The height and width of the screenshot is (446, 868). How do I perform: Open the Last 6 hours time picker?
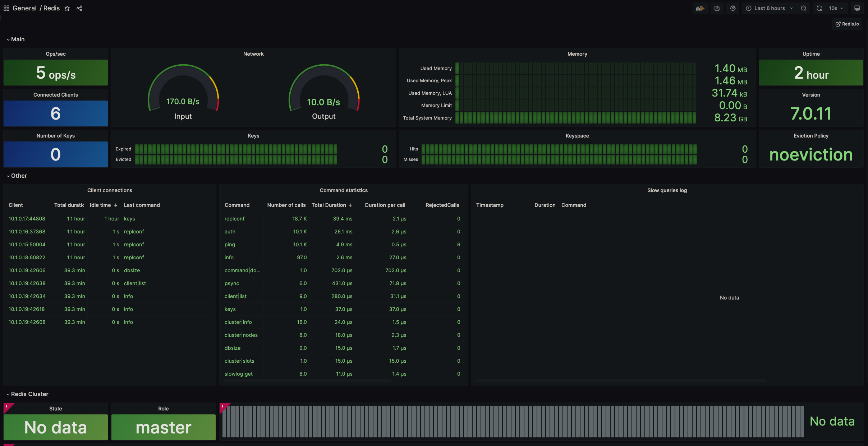[770, 8]
